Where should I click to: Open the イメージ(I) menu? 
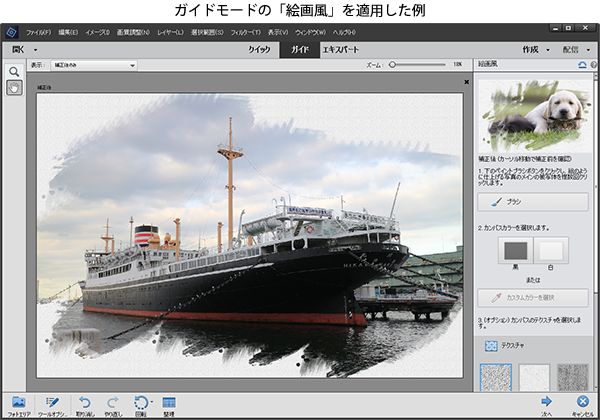(97, 33)
